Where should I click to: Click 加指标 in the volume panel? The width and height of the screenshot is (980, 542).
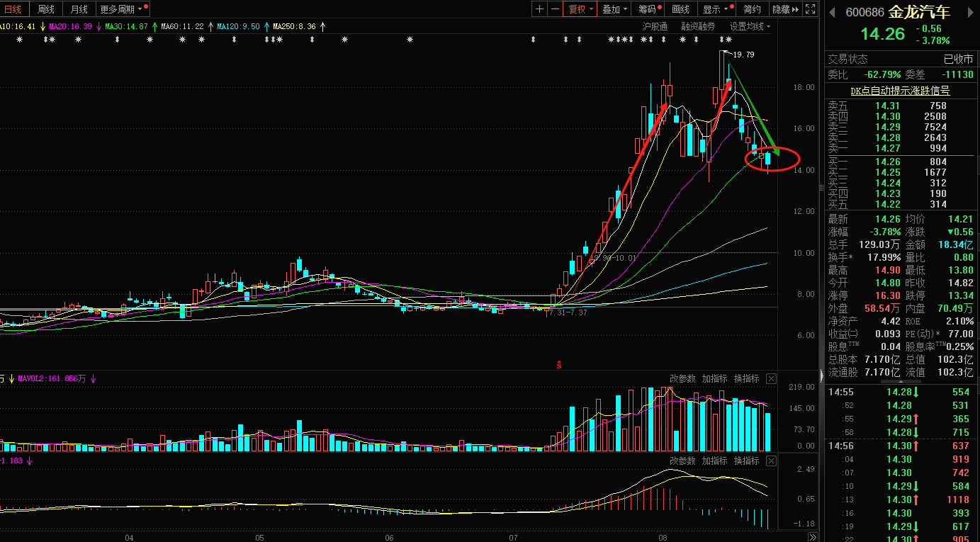click(714, 379)
